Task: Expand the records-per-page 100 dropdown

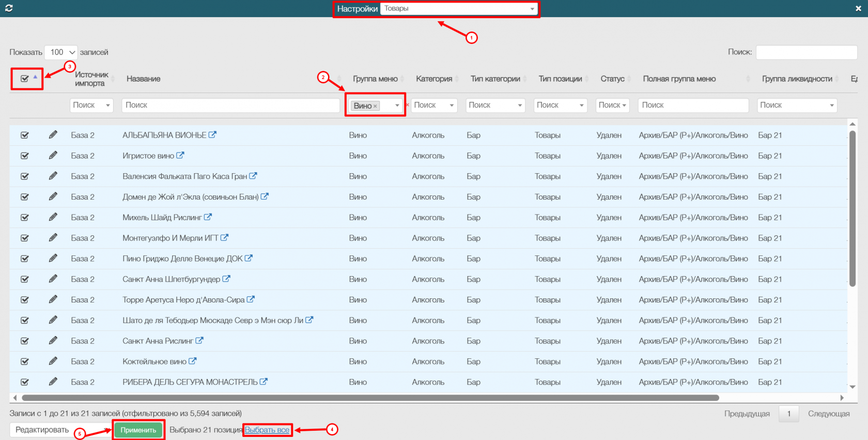Action: pyautogui.click(x=61, y=52)
